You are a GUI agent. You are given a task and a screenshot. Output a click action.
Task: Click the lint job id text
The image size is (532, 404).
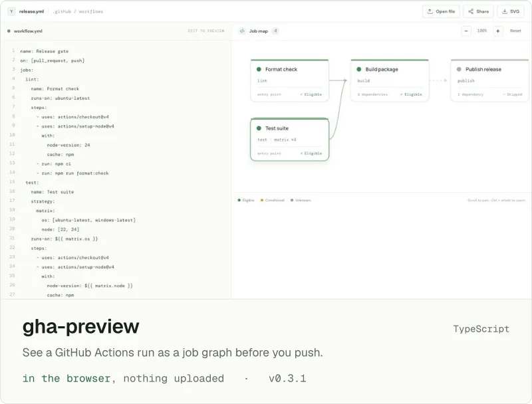(x=262, y=80)
